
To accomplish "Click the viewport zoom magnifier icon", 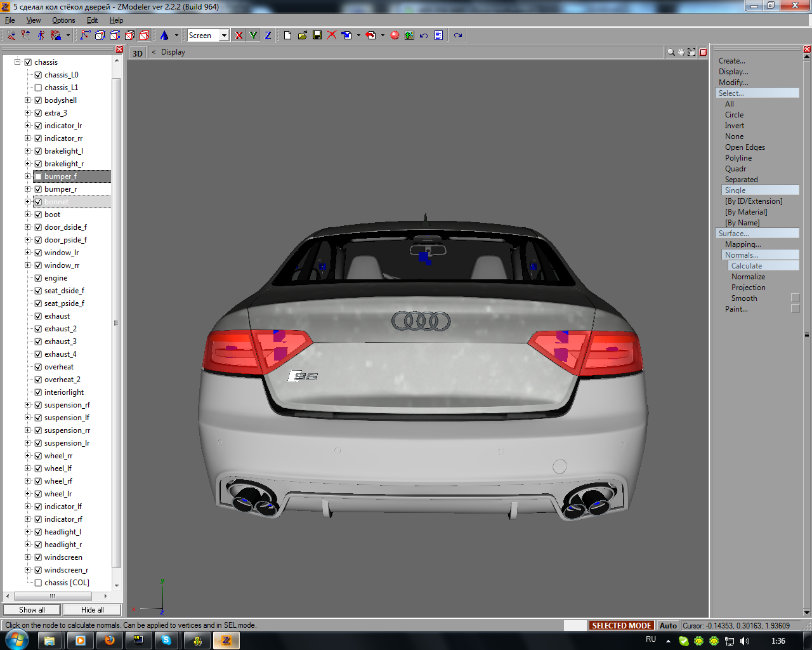I will [671, 52].
